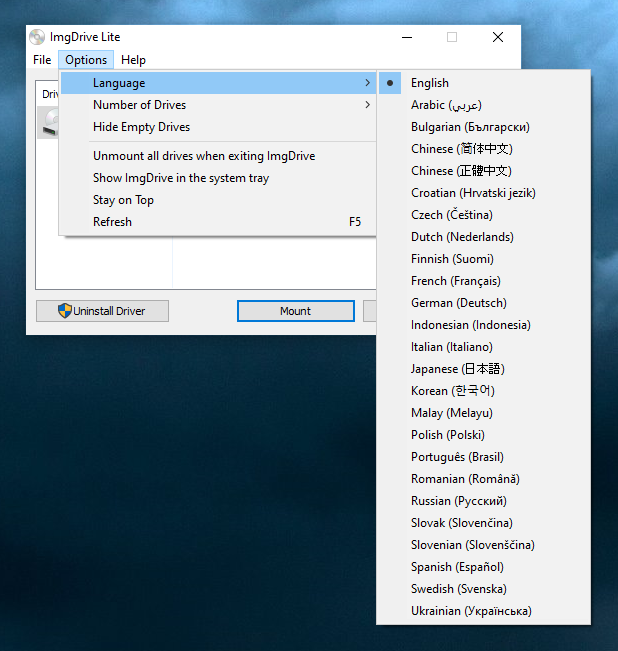Click the Mount button
The width and height of the screenshot is (618, 651).
click(x=296, y=311)
